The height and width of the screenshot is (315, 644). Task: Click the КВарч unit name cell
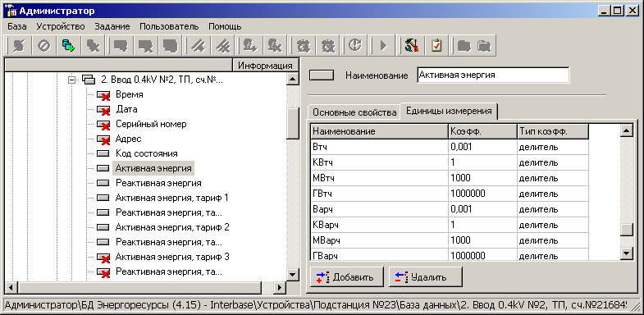379,225
